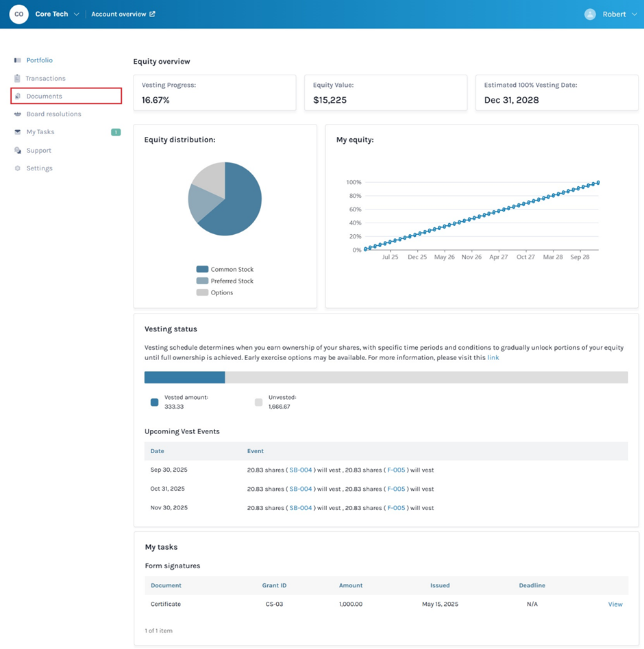This screenshot has width=644, height=649.
Task: Open SB-004 grant in Sep 30 row
Action: coord(300,470)
